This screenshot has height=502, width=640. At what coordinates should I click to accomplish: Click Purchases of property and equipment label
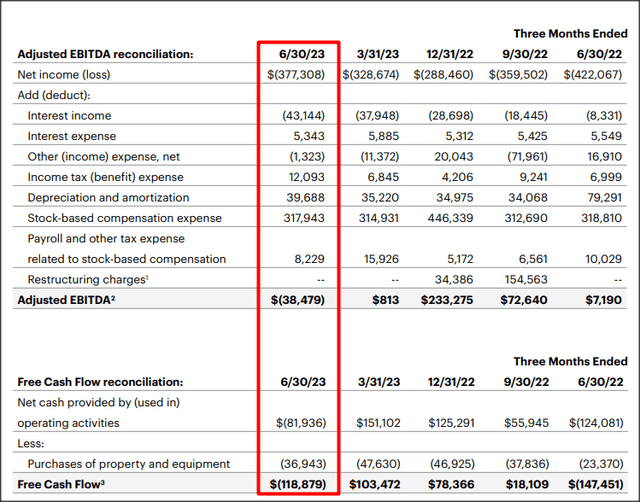click(x=129, y=463)
